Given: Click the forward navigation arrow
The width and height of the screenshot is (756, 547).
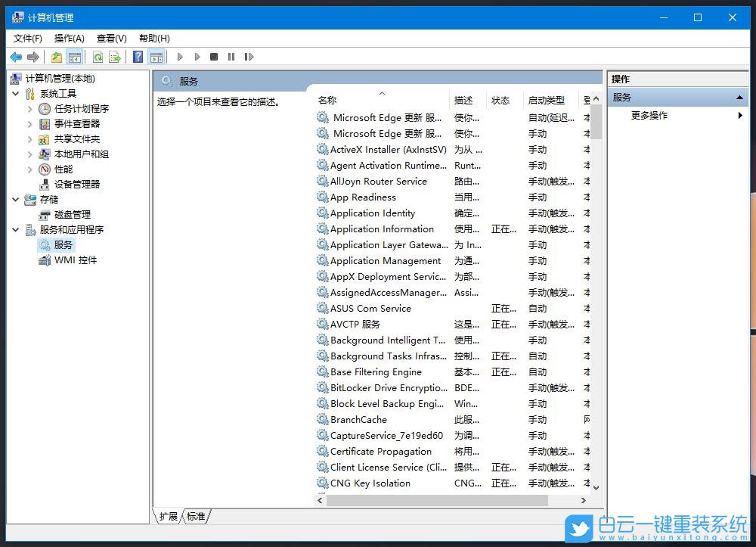Looking at the screenshot, I should (33, 57).
